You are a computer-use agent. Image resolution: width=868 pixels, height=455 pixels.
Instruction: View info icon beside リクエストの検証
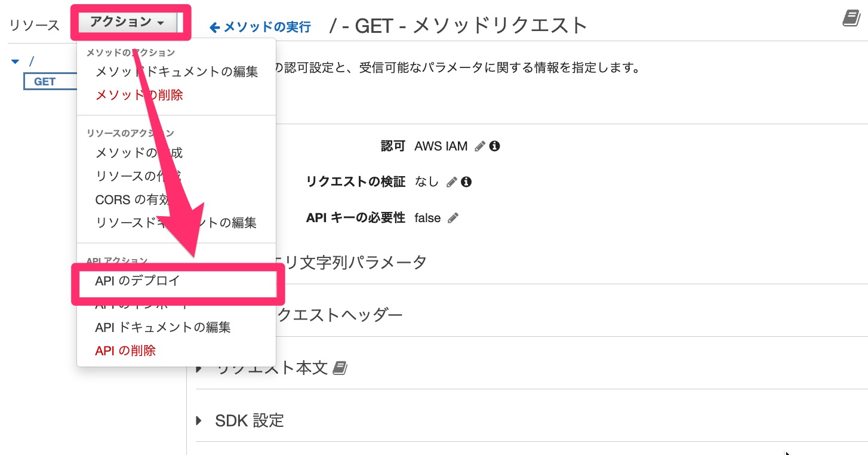click(466, 182)
